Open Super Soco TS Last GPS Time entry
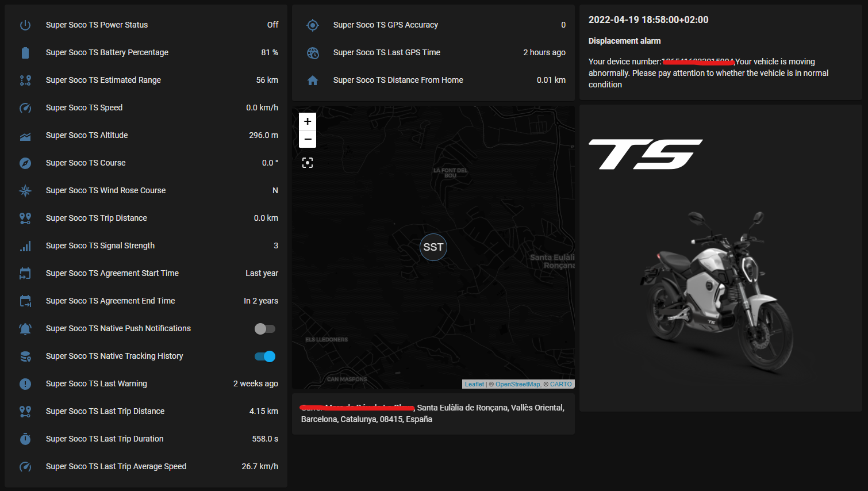Screen dimensions: 868x491 pos(433,52)
